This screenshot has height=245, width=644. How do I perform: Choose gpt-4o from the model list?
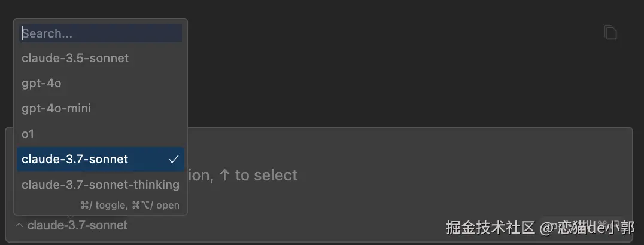click(41, 83)
